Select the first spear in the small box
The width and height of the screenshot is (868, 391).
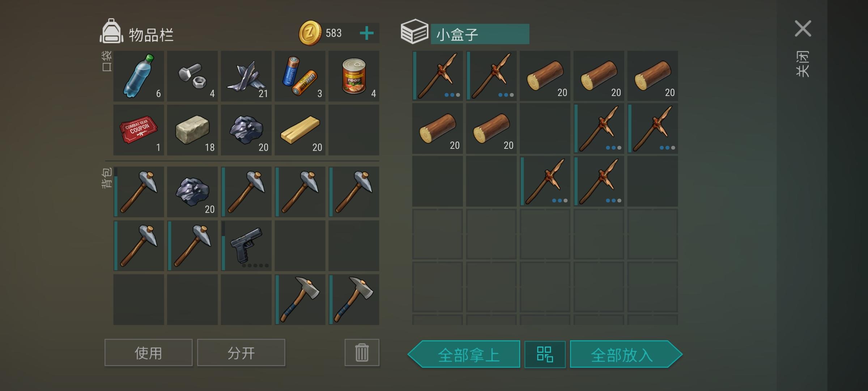pyautogui.click(x=438, y=75)
